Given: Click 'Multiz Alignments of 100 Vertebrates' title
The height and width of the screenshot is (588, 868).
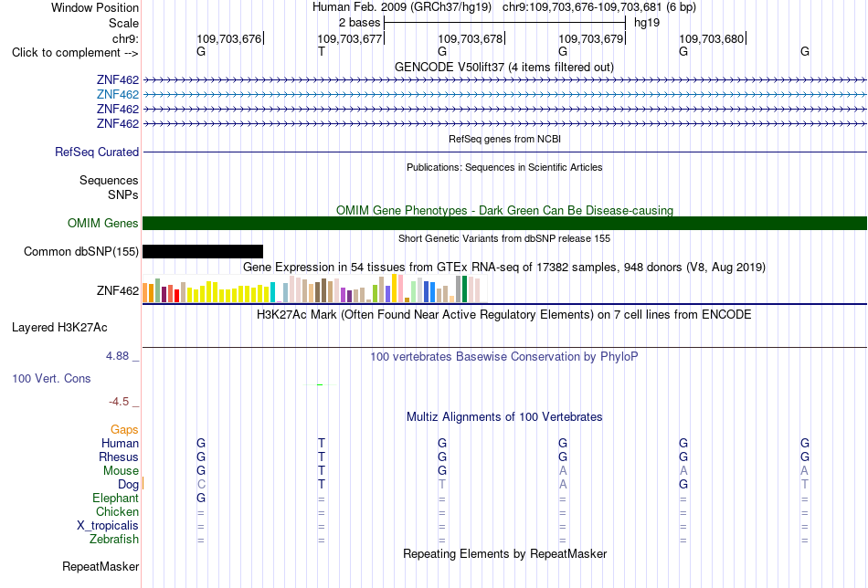Looking at the screenshot, I should point(504,417).
